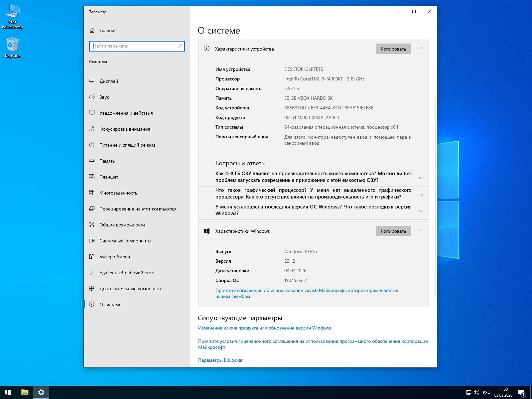This screenshot has height=399, width=532.
Task: Click the volume icon in system tray
Action: pos(476,392)
